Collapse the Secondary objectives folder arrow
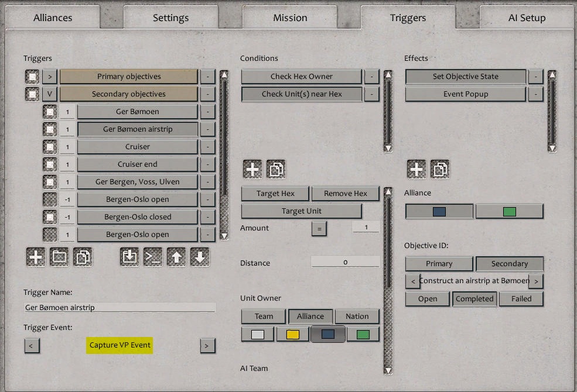This screenshot has height=392, width=577. click(50, 94)
